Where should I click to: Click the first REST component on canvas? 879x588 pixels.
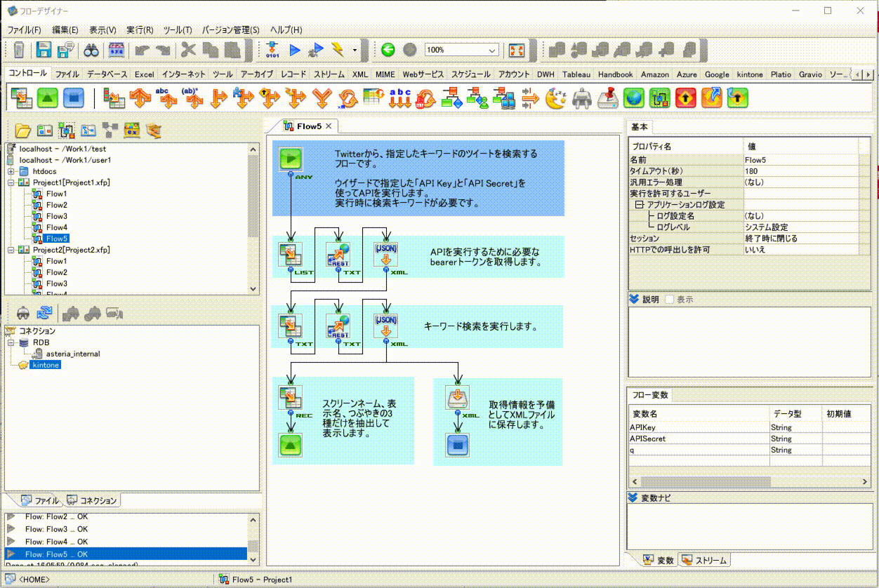pyautogui.click(x=338, y=254)
